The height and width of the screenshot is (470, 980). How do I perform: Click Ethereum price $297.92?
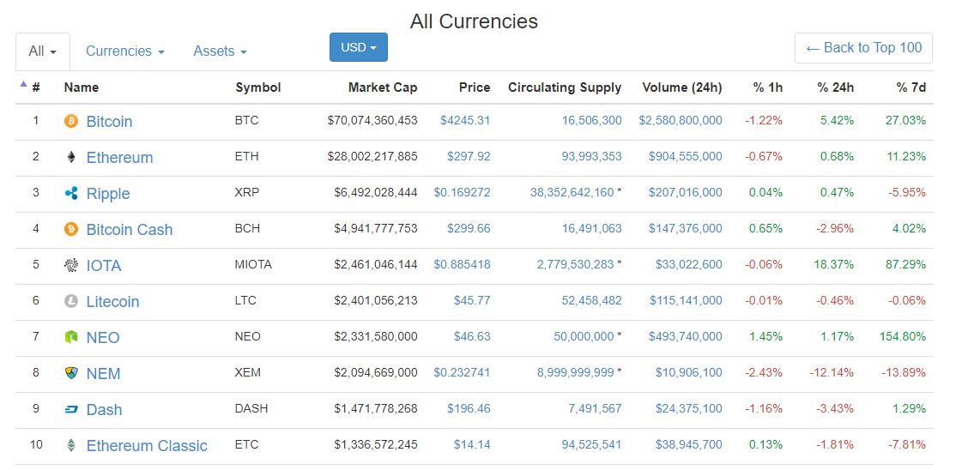tap(469, 156)
